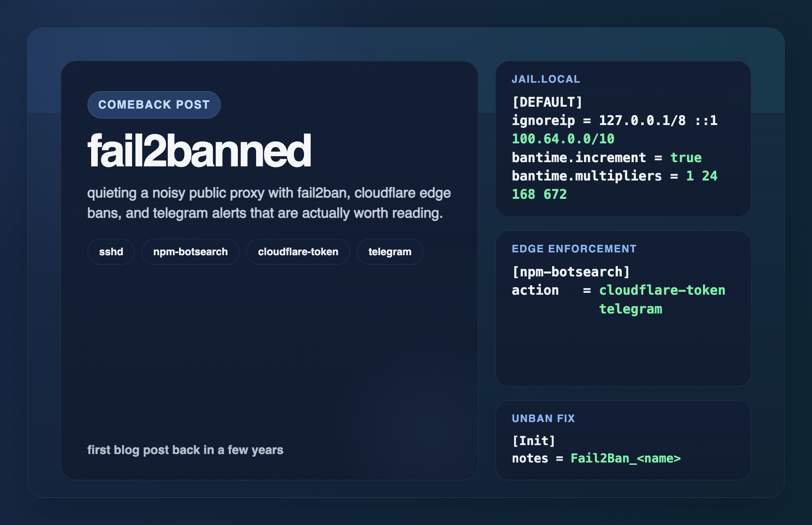Click the JAIL.LOCAL panel heading
Viewport: 812px width, 525px height.
pyautogui.click(x=546, y=79)
